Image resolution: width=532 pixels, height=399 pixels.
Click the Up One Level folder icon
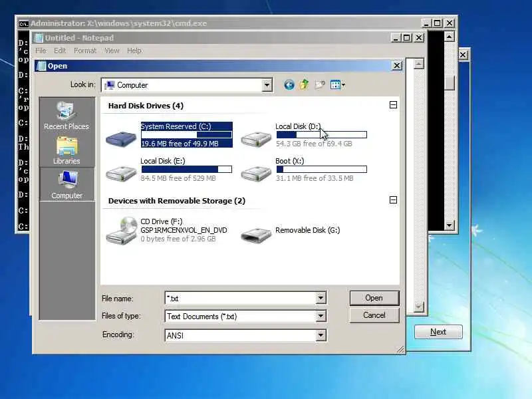[304, 84]
